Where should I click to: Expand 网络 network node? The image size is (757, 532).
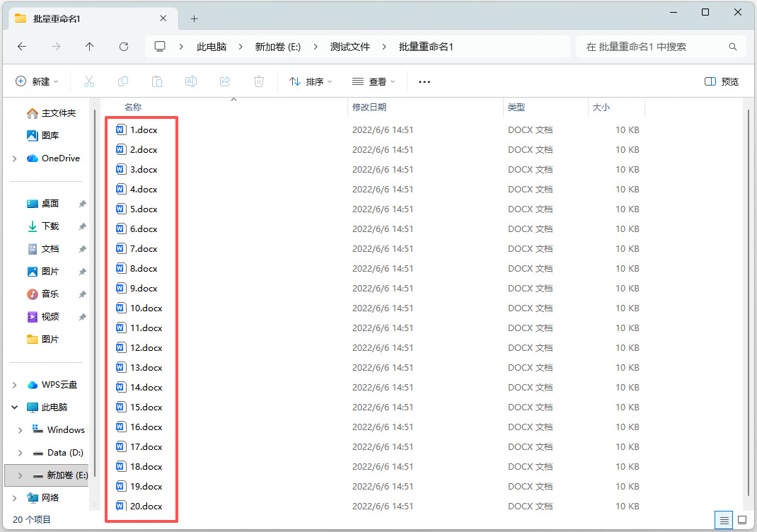[14, 498]
